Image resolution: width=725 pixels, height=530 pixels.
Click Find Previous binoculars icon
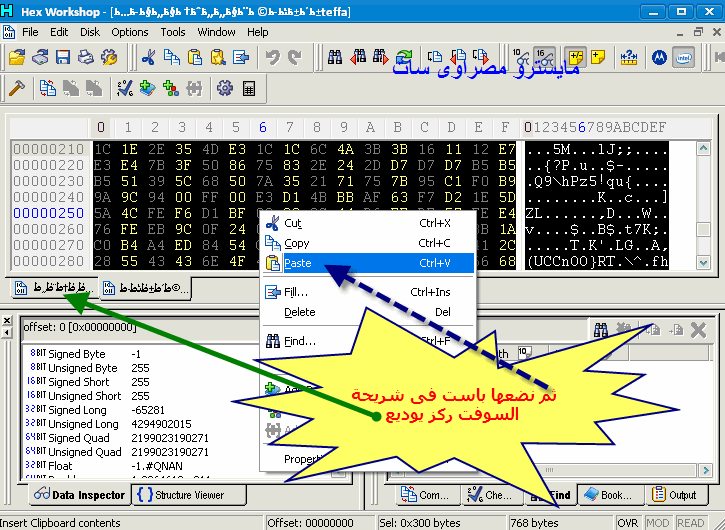tap(358, 57)
